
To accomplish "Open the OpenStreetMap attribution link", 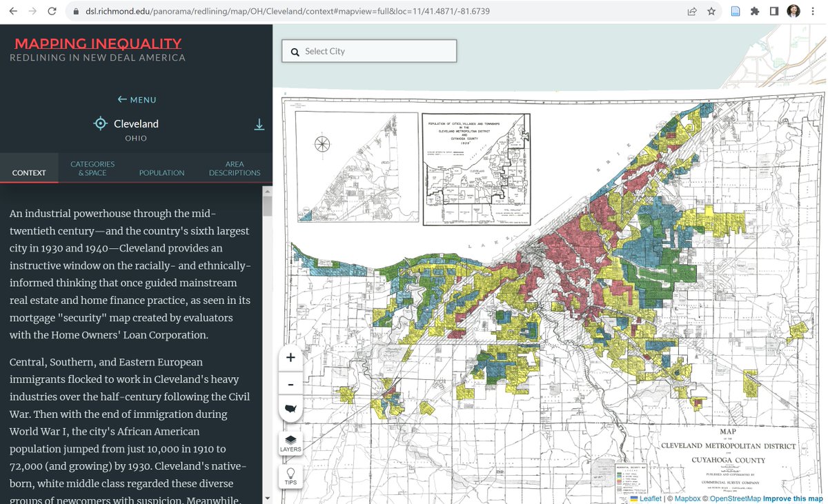I will [x=736, y=498].
